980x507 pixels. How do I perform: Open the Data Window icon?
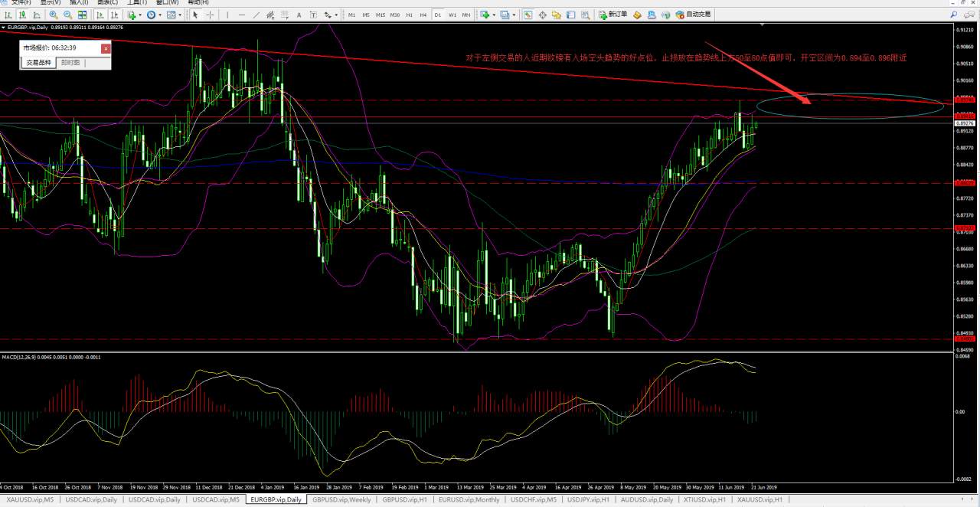(543, 15)
